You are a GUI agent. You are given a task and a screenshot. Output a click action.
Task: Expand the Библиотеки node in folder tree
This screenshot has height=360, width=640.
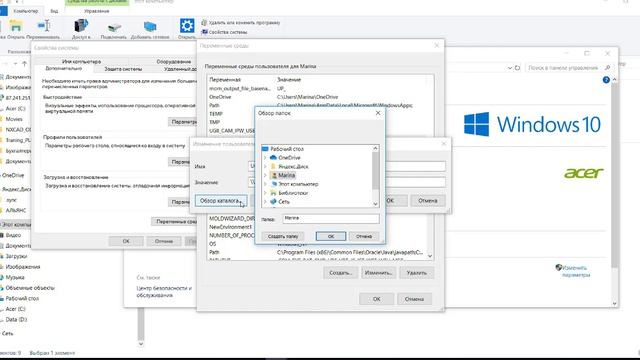265,193
